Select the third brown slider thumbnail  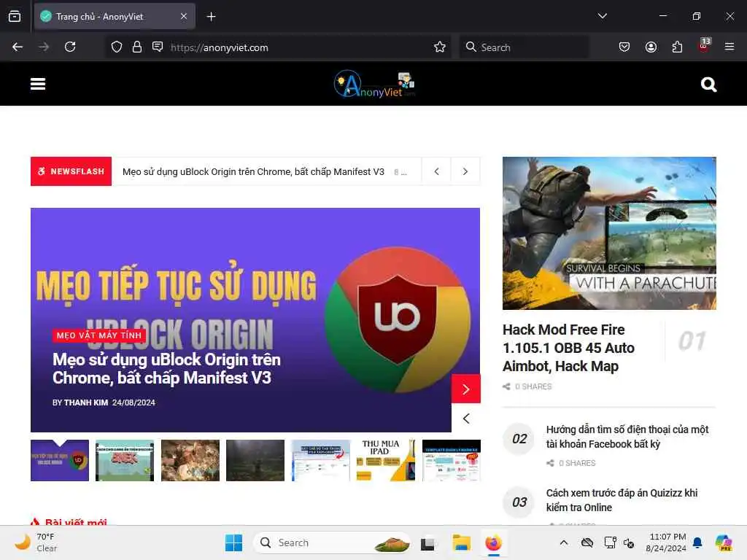[x=190, y=461]
